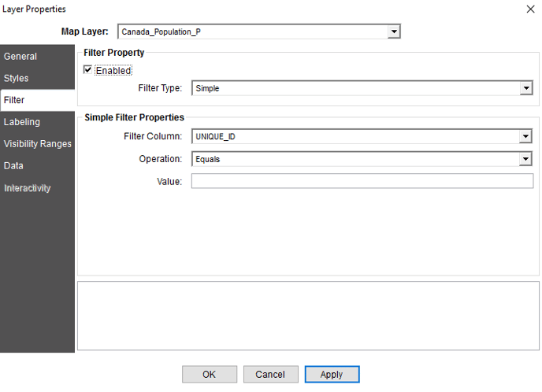Uncheck the Enabled filter checkbox
The width and height of the screenshot is (542, 392).
87,70
